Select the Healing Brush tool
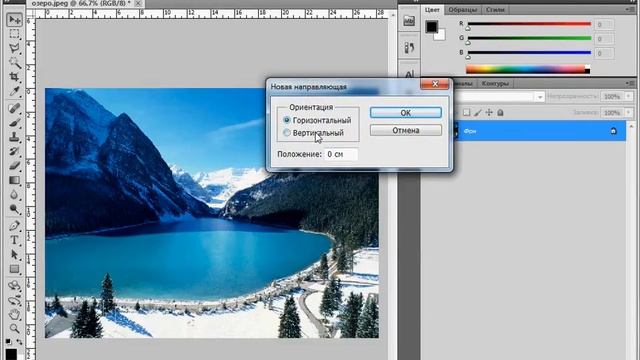 [14, 108]
